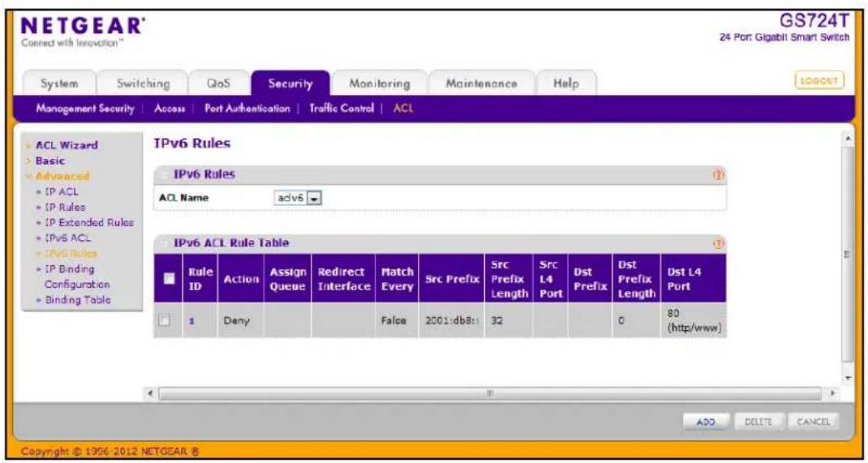Viewport: 868px width, 463px height.
Task: Click the Action column header
Action: (x=241, y=278)
